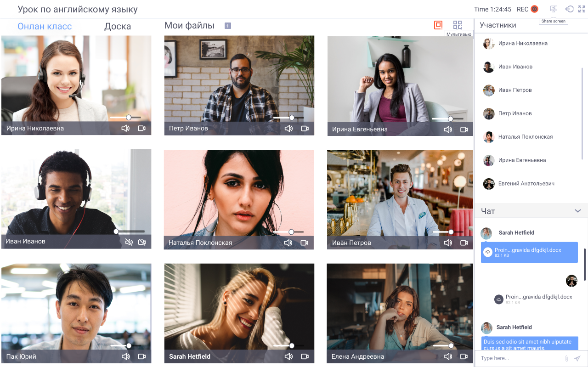This screenshot has height=367, width=588.
Task: Mute speaker on Елена Андреевна's video
Action: (x=448, y=356)
